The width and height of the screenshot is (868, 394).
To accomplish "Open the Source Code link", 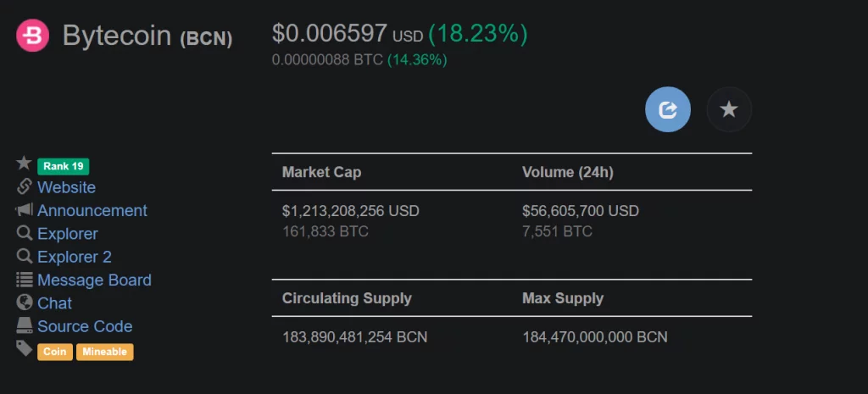I will (85, 327).
